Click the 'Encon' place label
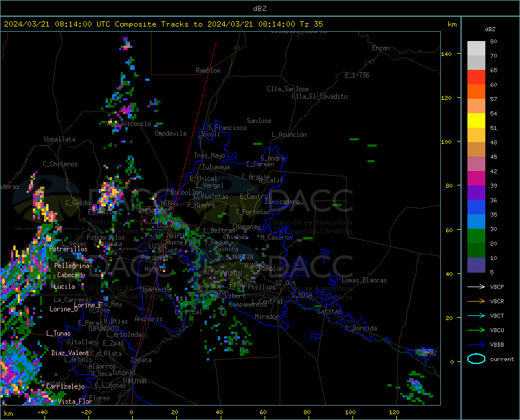Screen dimensions: 520x420 tap(381, 48)
